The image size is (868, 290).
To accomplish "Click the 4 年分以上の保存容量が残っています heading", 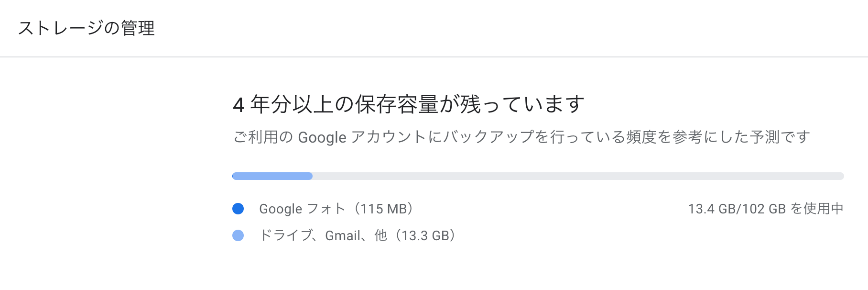I will (409, 104).
